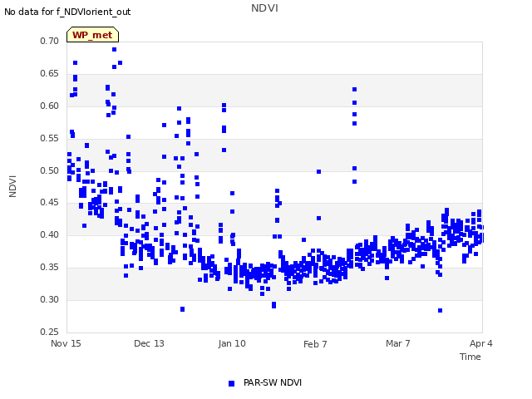
Task: Click the Dec 13 x-axis label
Action: click(149, 343)
